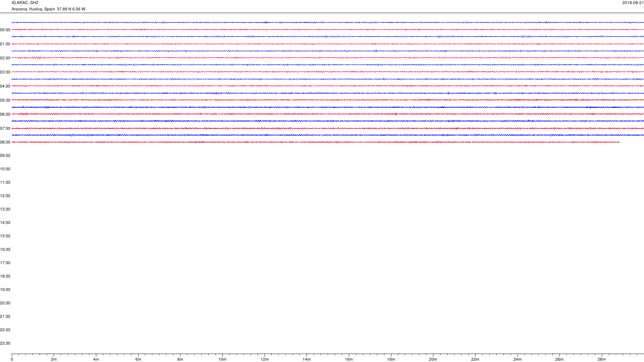
Task: Click the red seismic trace at 08:30
Action: pos(316,142)
